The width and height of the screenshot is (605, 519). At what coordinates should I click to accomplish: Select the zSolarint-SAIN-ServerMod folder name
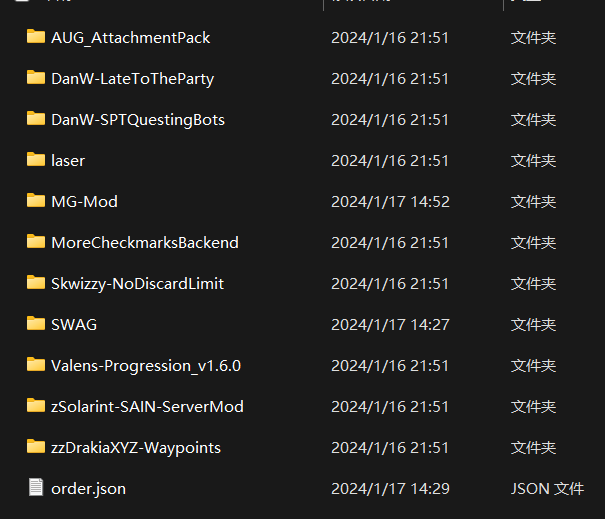pos(147,407)
